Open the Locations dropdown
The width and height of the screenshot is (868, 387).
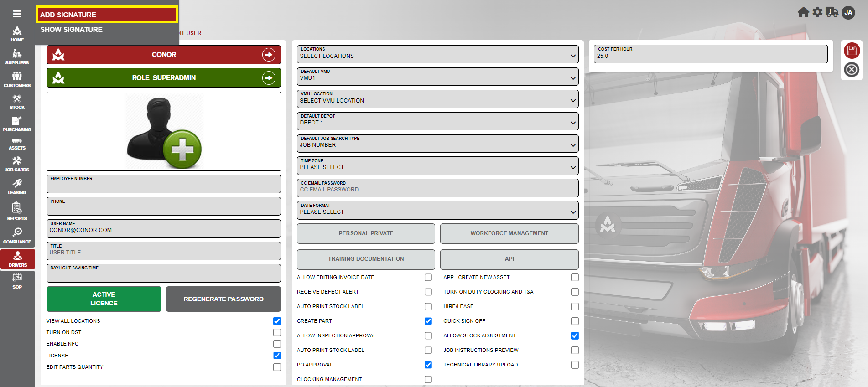[437, 54]
